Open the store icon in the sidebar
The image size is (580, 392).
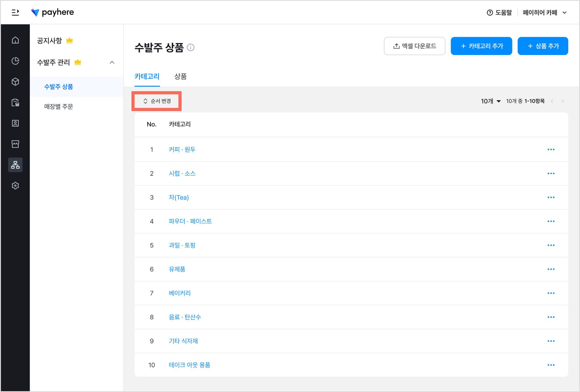15,144
